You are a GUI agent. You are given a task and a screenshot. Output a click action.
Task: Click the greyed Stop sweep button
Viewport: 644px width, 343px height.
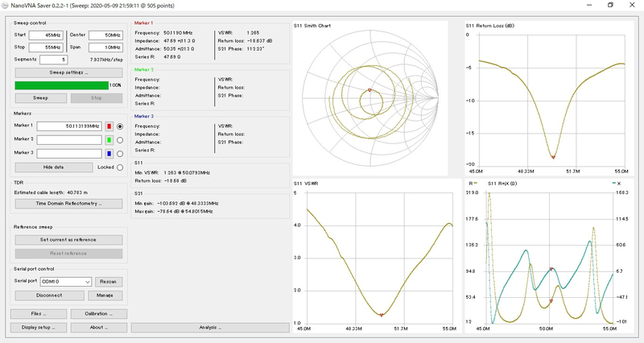[97, 98]
